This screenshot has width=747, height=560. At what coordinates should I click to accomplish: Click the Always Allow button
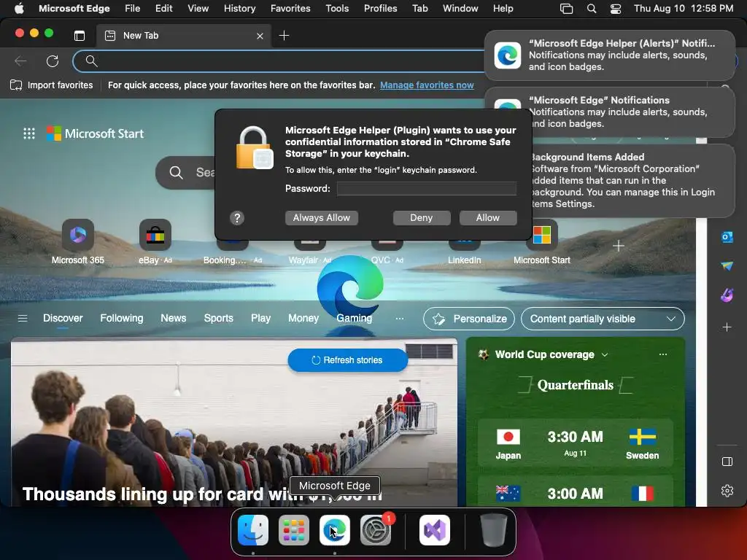pyautogui.click(x=322, y=217)
